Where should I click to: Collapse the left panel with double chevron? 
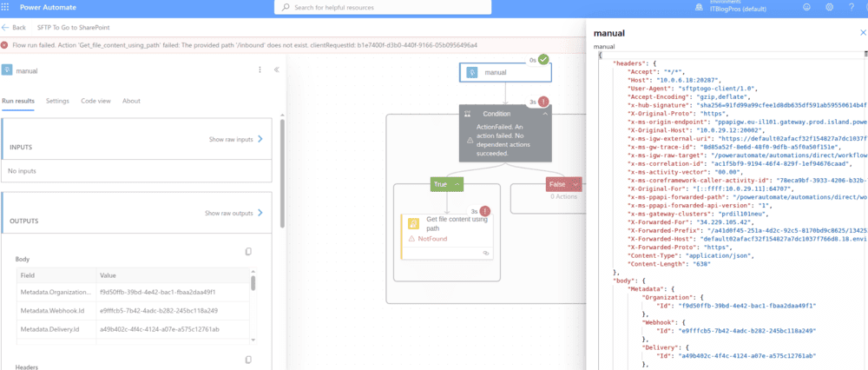[277, 69]
